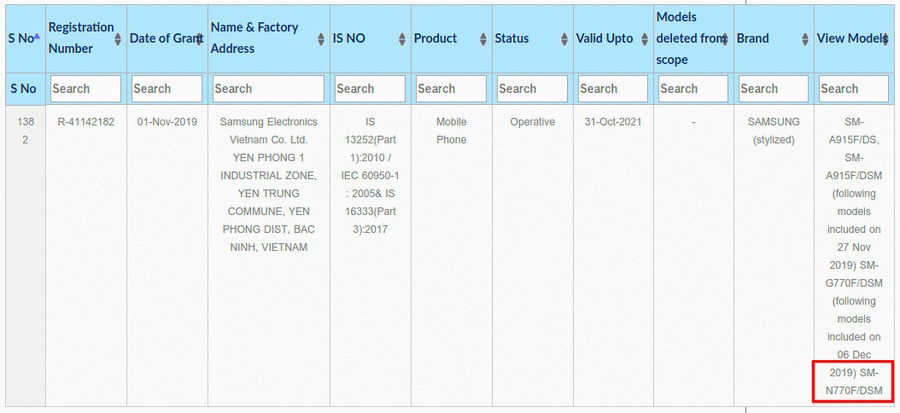Image resolution: width=900 pixels, height=413 pixels.
Task: Click the sort arrows beside Status
Action: (x=564, y=38)
